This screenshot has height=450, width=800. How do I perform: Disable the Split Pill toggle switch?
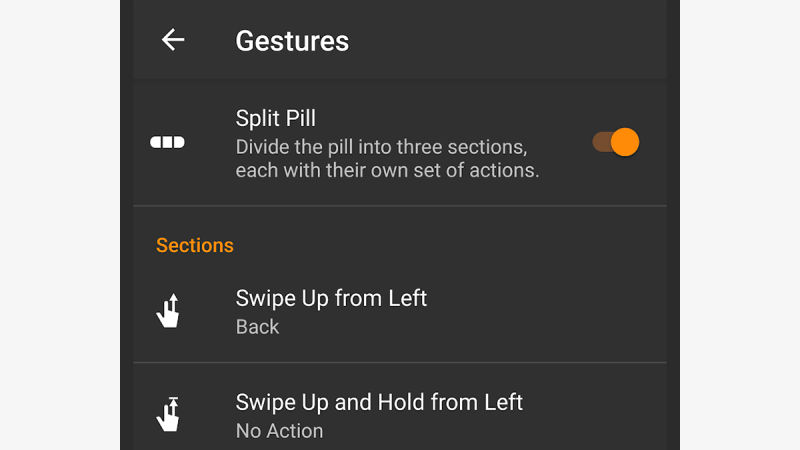pos(615,142)
